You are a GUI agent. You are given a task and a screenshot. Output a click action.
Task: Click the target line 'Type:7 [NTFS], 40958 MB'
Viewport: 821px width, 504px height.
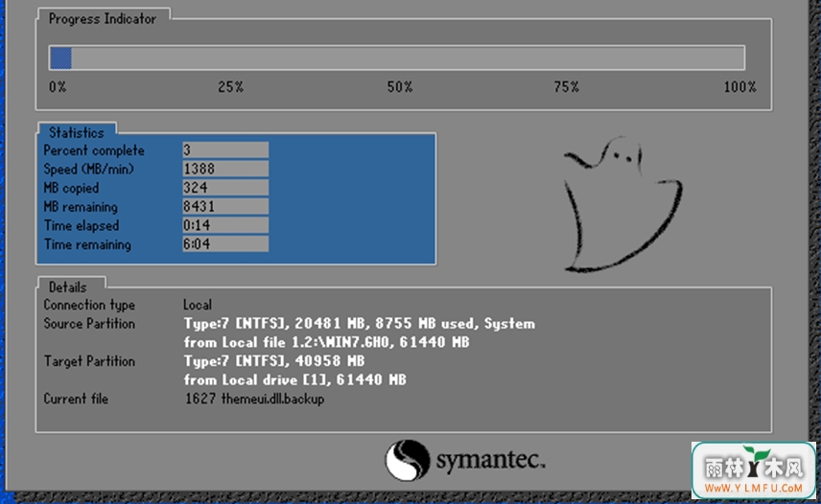click(274, 361)
